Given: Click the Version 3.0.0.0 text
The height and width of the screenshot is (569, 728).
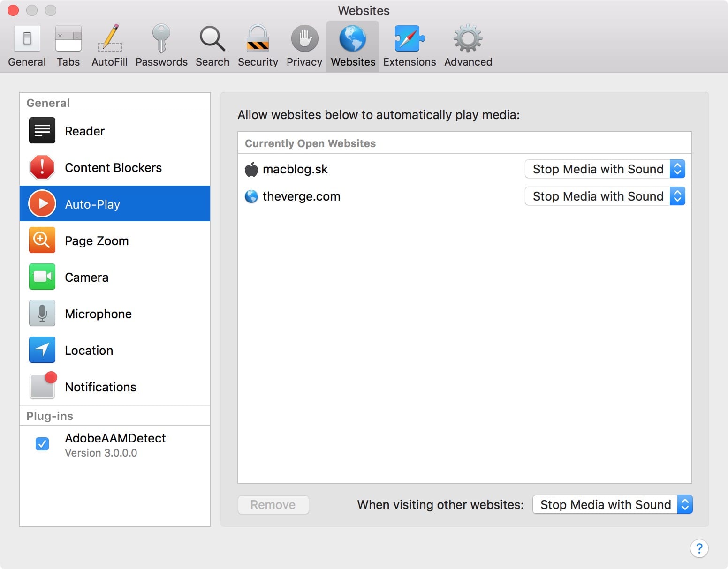Looking at the screenshot, I should (101, 453).
